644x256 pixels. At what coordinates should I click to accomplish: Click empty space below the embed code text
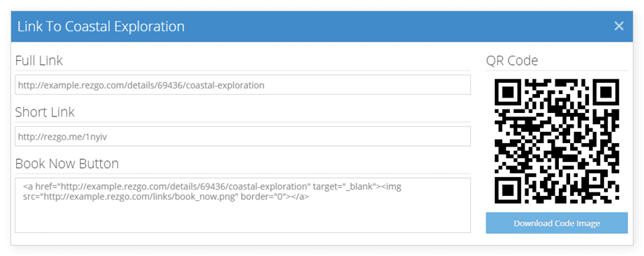(243, 218)
